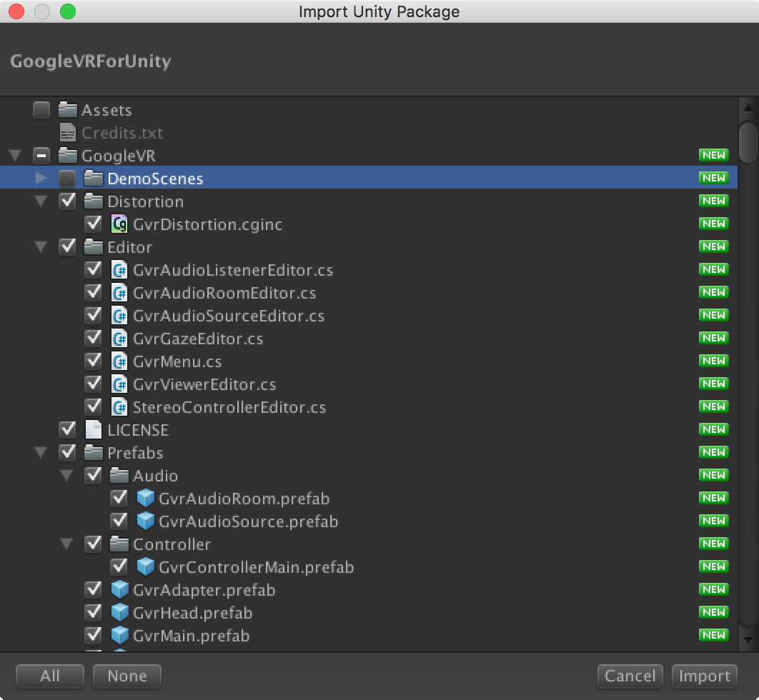The width and height of the screenshot is (759, 700).
Task: Click the C# script icon for GvrMenu.cs
Action: [x=119, y=361]
